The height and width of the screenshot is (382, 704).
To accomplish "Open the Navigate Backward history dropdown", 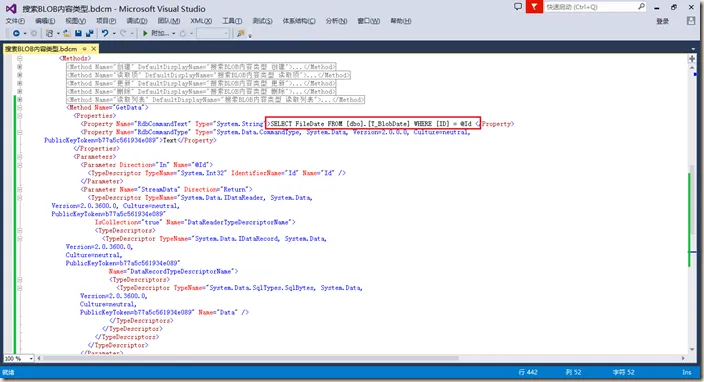I will pos(25,34).
